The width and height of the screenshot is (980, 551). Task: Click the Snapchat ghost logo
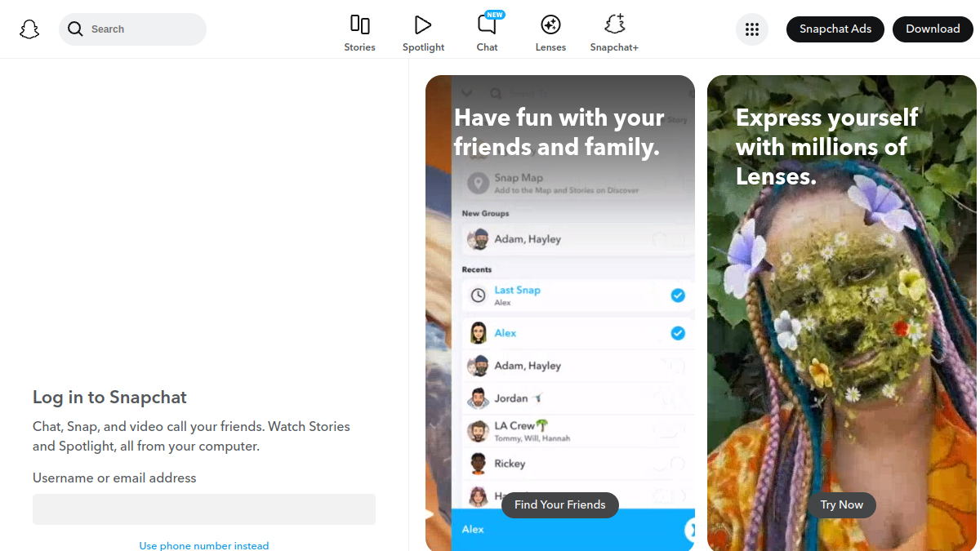coord(29,29)
